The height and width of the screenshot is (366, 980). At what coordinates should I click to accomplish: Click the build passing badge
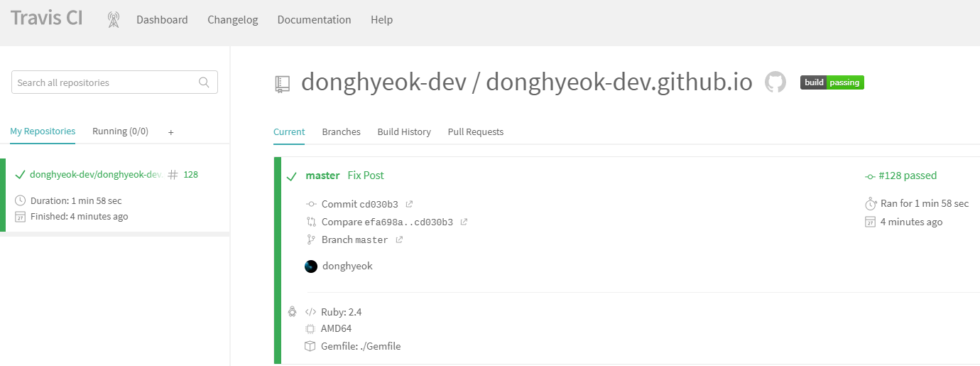tap(832, 82)
